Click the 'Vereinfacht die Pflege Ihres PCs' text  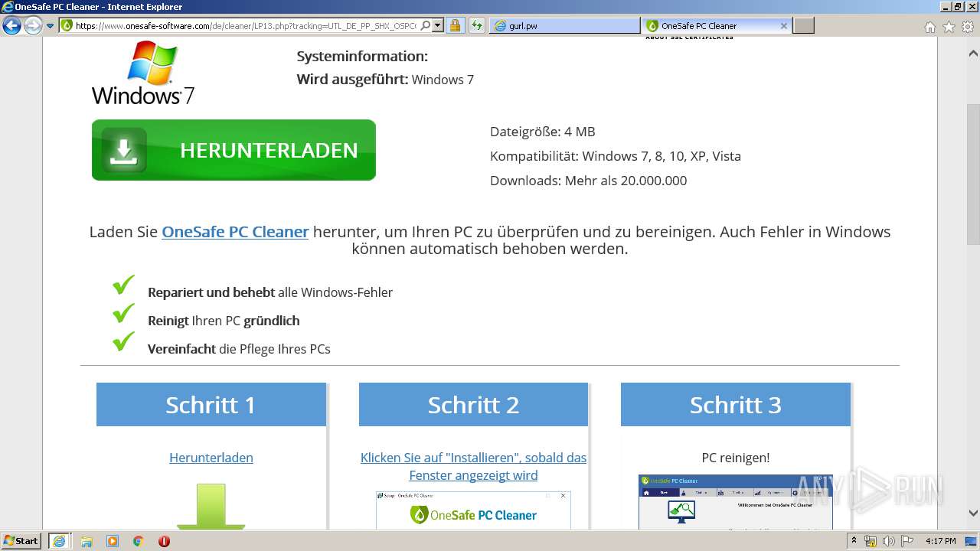[239, 349]
